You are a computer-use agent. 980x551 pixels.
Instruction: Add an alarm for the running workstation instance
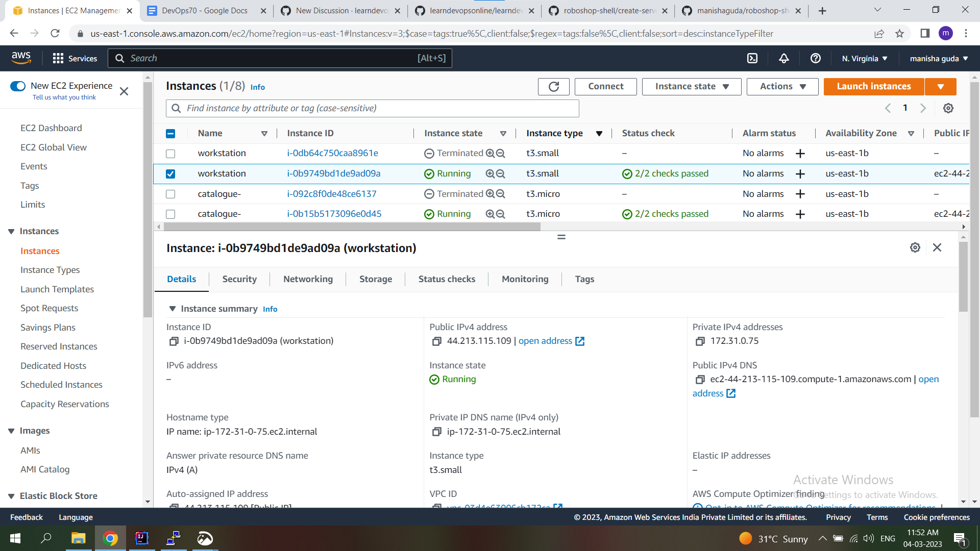800,173
